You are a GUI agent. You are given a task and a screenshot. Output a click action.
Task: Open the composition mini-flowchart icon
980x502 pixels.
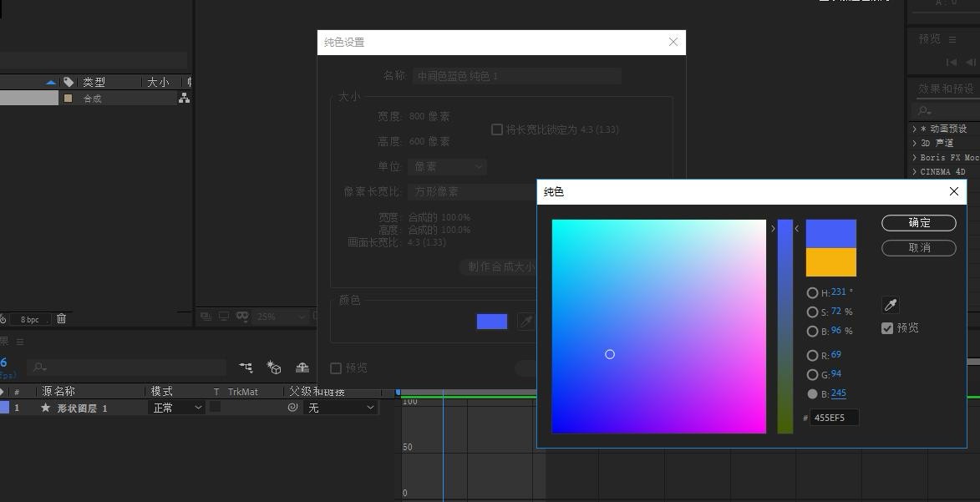click(246, 368)
